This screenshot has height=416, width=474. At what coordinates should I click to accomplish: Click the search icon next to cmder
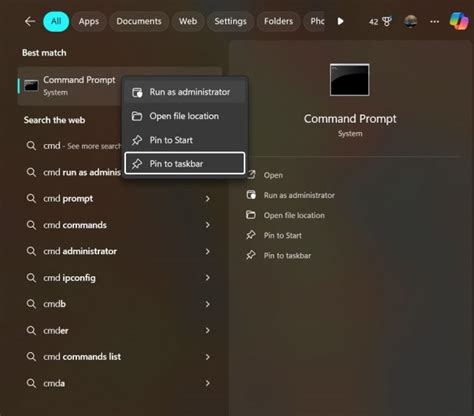pyautogui.click(x=31, y=330)
